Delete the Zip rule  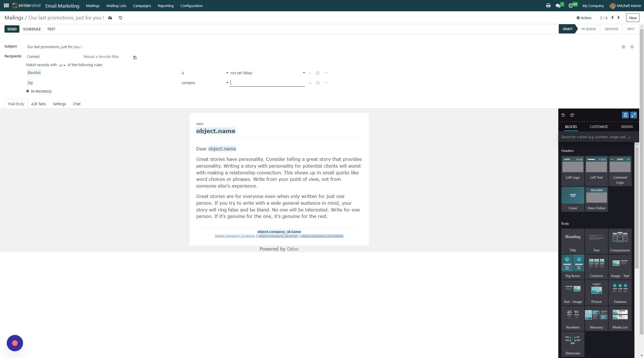[310, 83]
